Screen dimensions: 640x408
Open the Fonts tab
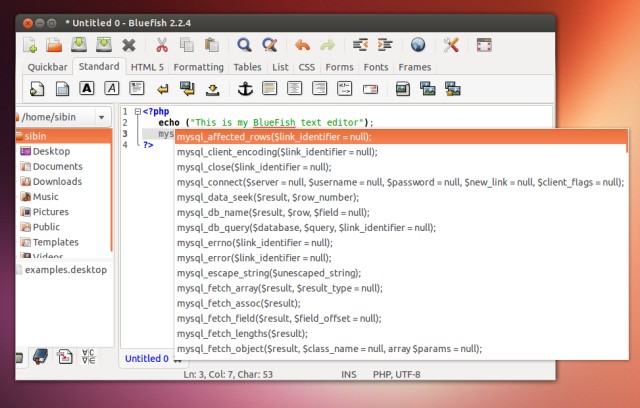coord(376,67)
